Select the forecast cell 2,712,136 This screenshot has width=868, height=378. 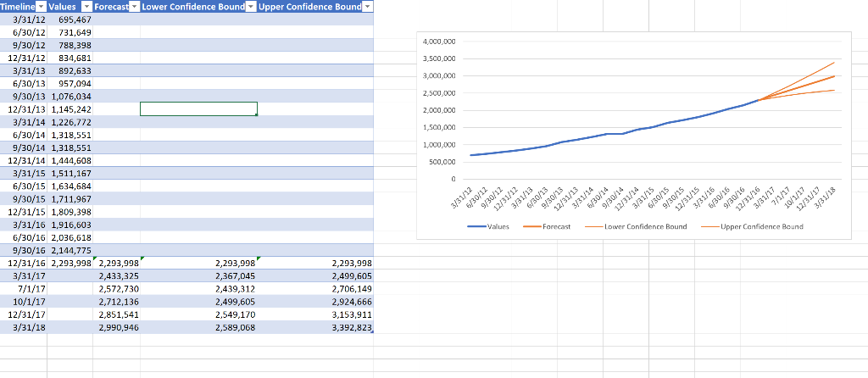tap(117, 302)
